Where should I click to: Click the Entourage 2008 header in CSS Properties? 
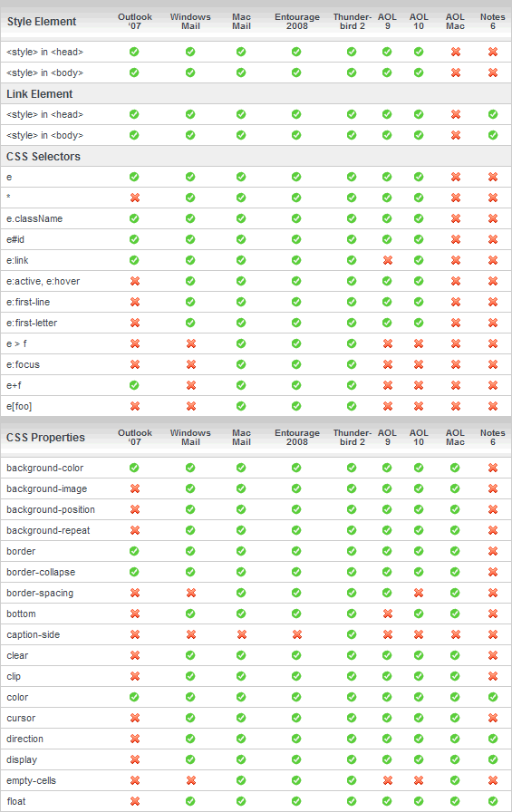[297, 438]
